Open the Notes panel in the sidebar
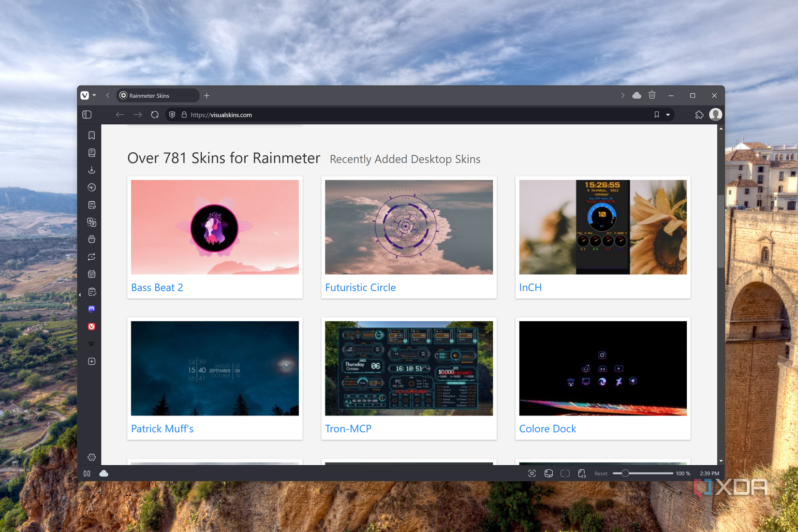This screenshot has height=532, width=798. click(x=91, y=205)
